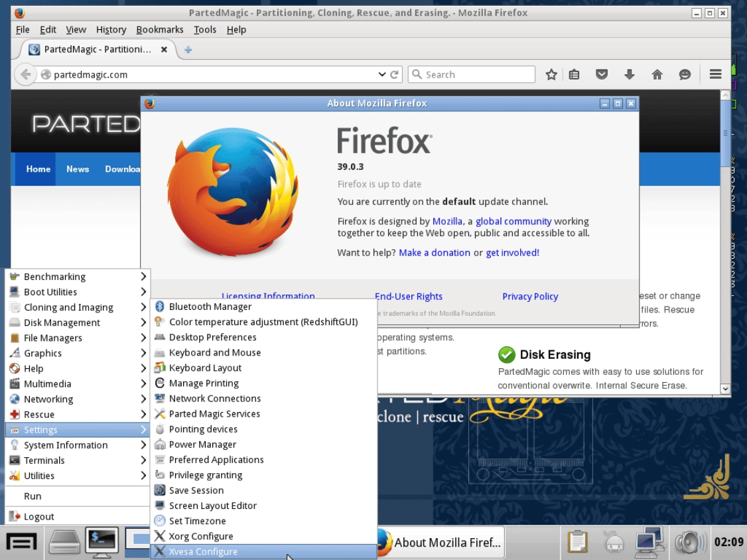Click the volume speaker tray icon
This screenshot has width=747, height=560.
pyautogui.click(x=690, y=542)
